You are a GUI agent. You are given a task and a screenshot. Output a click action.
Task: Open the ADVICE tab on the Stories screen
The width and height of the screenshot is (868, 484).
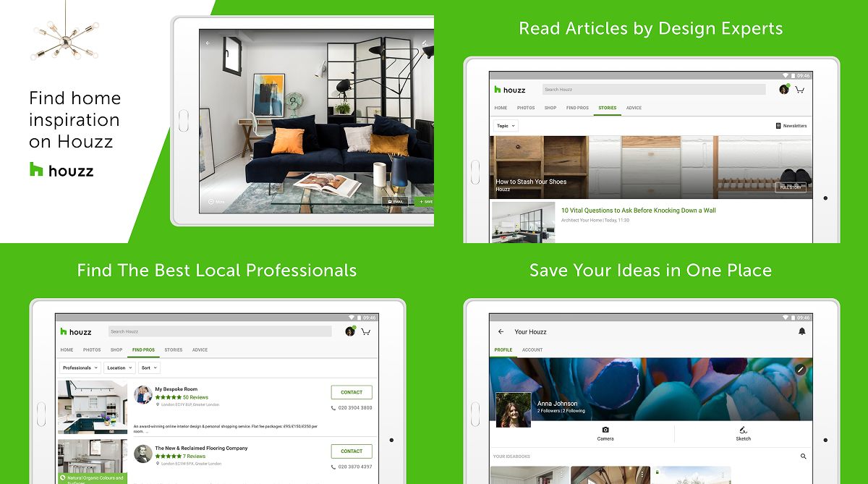pos(634,108)
